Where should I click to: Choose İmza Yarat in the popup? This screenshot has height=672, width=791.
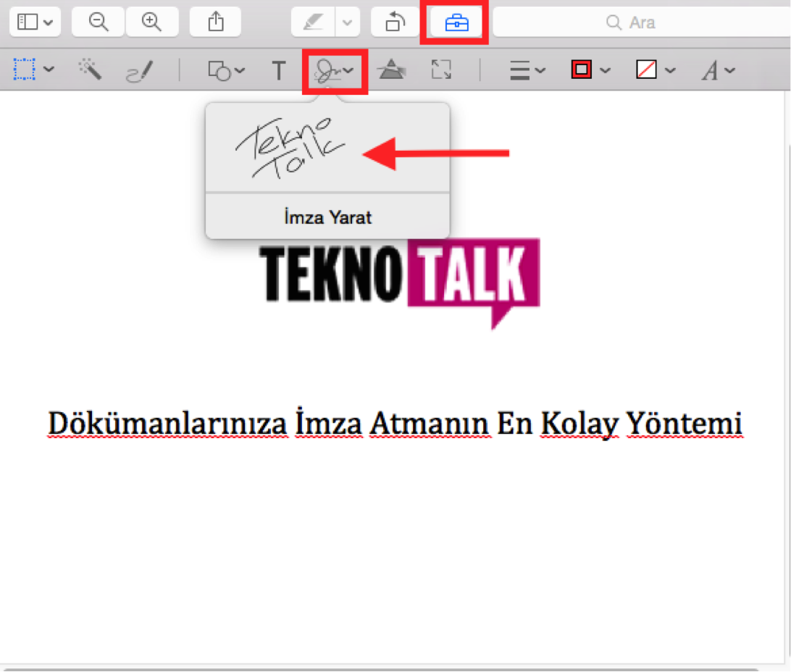(328, 217)
